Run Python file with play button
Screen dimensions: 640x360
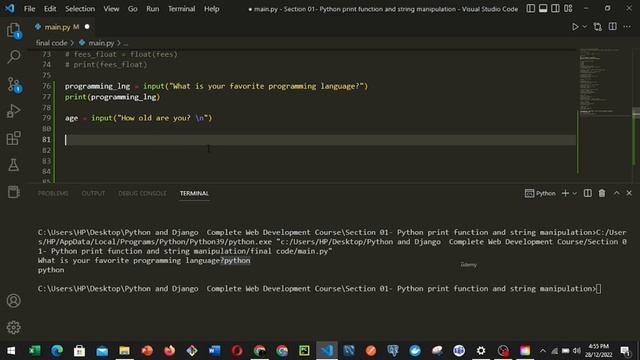click(575, 27)
